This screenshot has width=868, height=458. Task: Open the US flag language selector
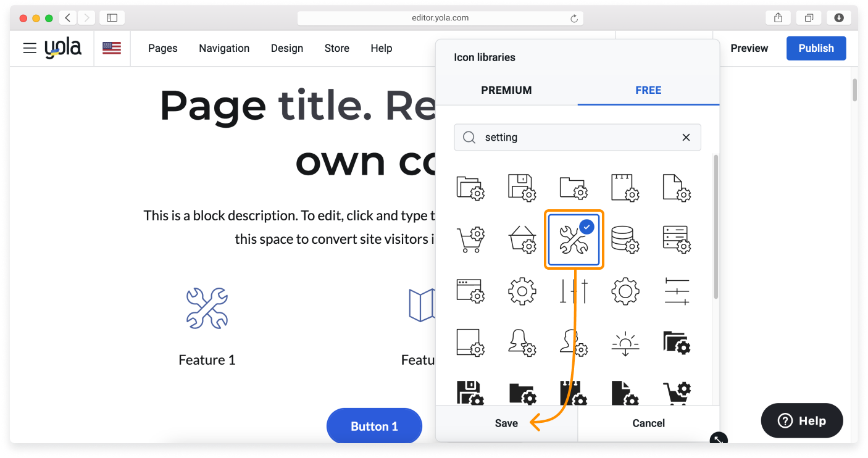(x=112, y=48)
